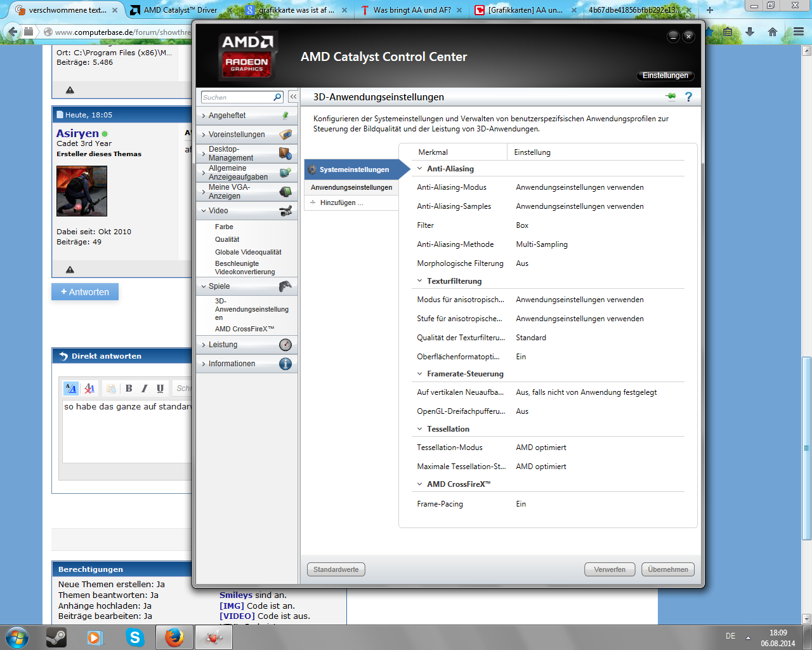The width and height of the screenshot is (812, 650).
Task: Select the Anwendungseinstellungen tab
Action: (x=351, y=187)
